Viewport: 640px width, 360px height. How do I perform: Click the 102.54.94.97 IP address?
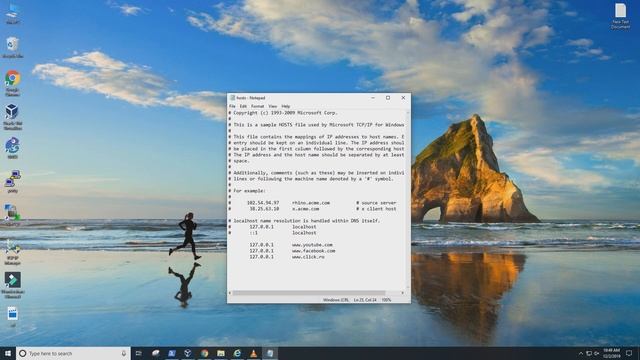[263, 203]
